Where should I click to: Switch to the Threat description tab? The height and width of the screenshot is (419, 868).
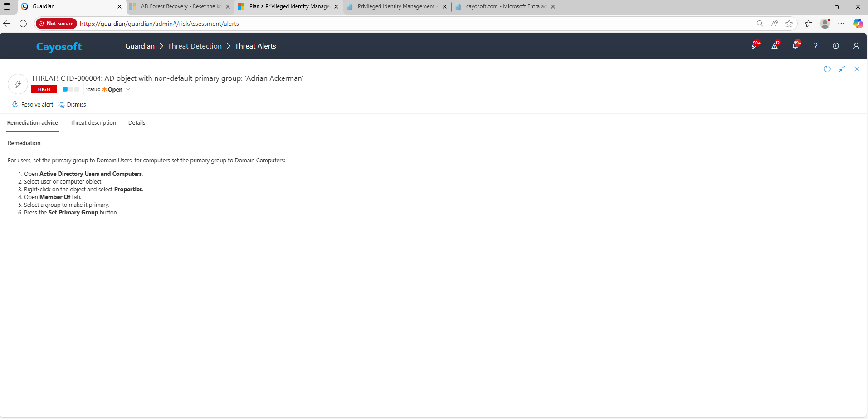pos(93,123)
